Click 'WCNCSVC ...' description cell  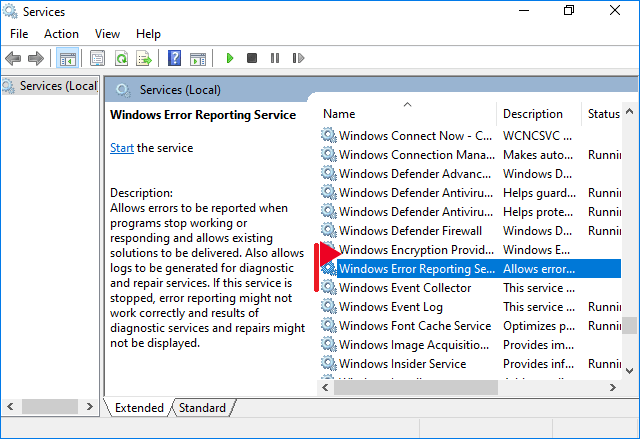pyautogui.click(x=537, y=135)
